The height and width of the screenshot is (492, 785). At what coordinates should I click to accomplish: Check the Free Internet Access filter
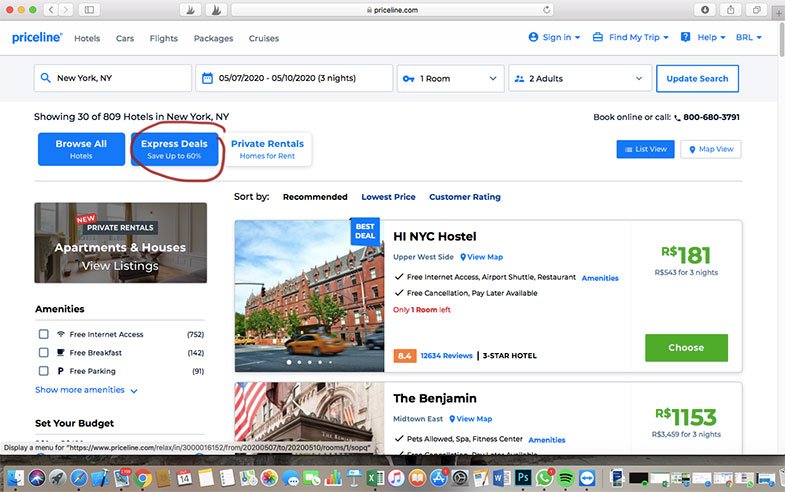point(44,334)
